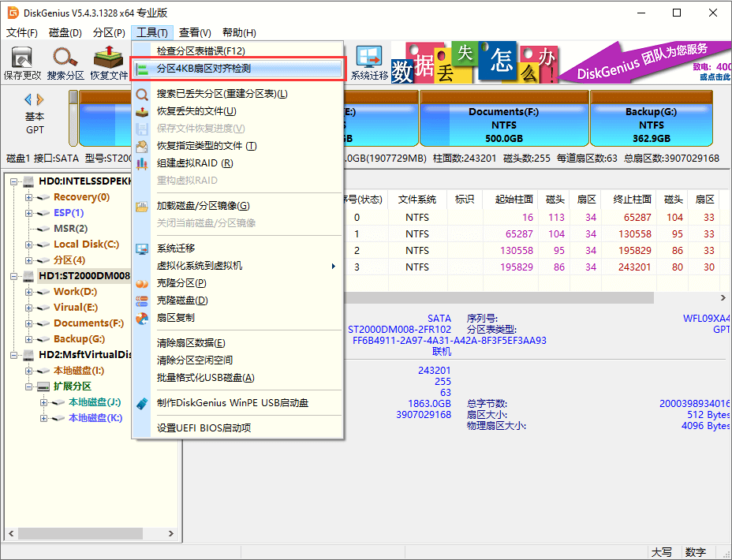Click the 分区4KB扇区对齐检测 menu icon
This screenshot has height=560, width=732.
[x=142, y=69]
